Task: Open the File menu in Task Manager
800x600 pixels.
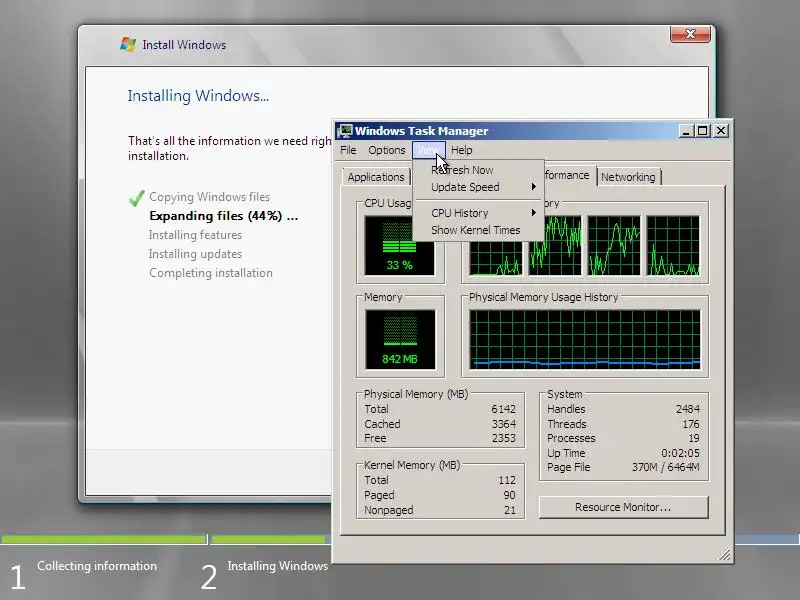Action: pos(348,150)
